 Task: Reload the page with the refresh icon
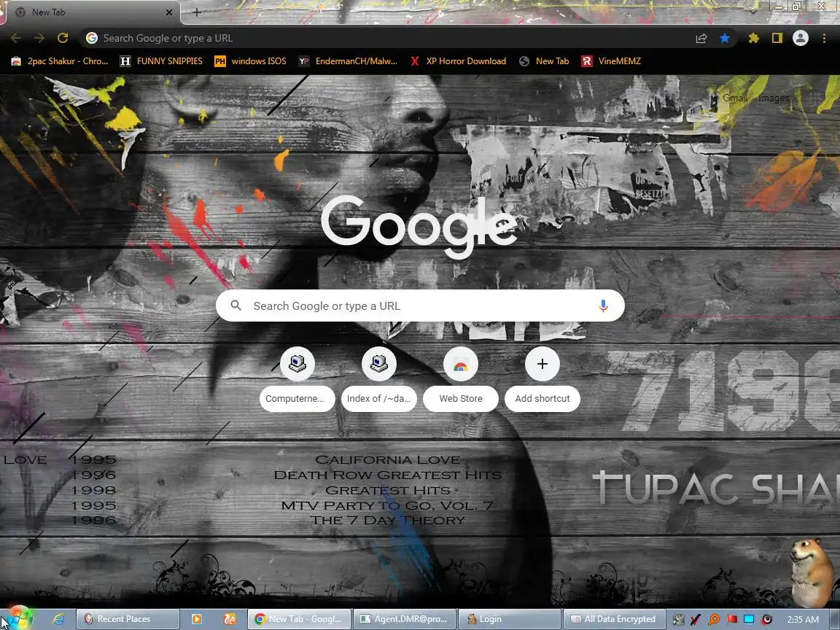click(63, 38)
